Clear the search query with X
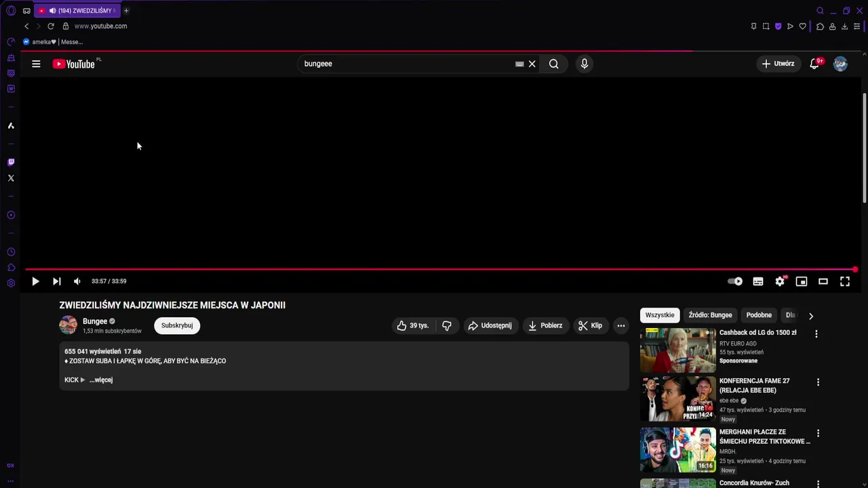Viewport: 868px width, 488px height. tap(532, 64)
